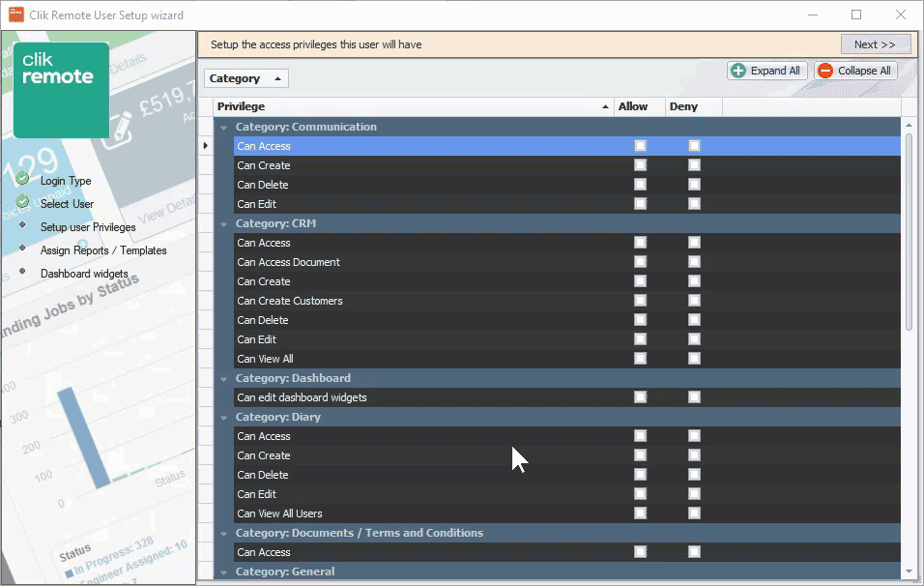This screenshot has height=586, width=924.
Task: Check the Deny box for Can Create Customers
Action: click(693, 301)
